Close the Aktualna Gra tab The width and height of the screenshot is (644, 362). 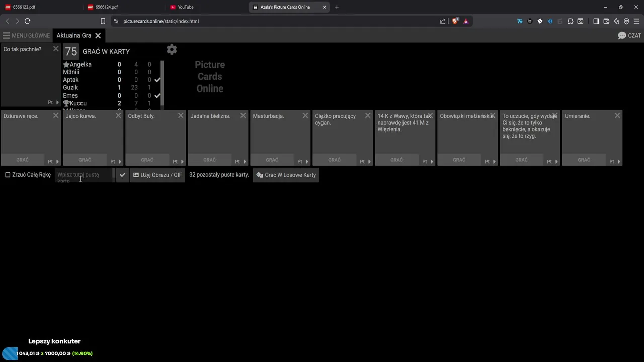tap(98, 36)
